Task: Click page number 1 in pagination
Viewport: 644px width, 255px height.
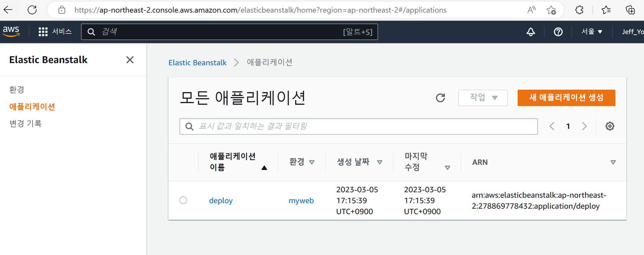Action: [568, 126]
